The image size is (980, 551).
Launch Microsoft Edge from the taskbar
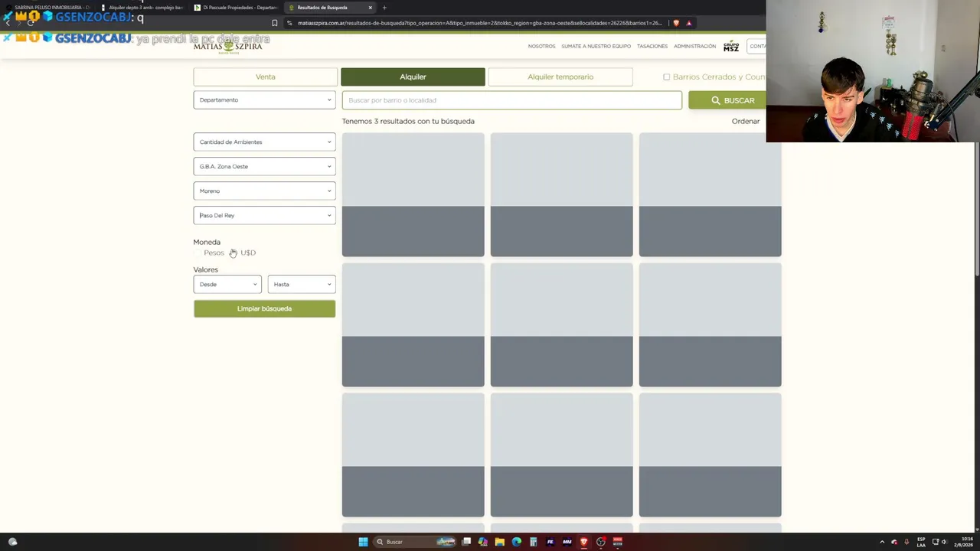coord(516,542)
